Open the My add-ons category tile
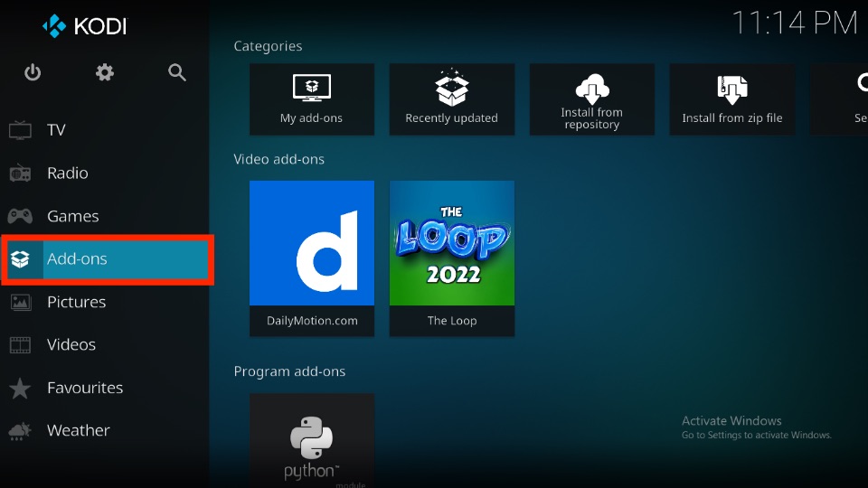The width and height of the screenshot is (868, 488). pyautogui.click(x=312, y=99)
